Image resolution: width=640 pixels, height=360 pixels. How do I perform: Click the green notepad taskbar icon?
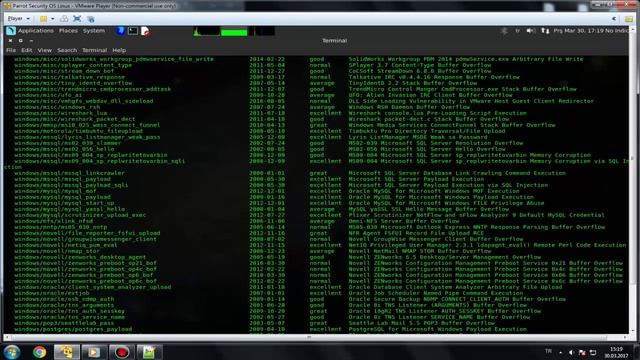[x=149, y=352]
